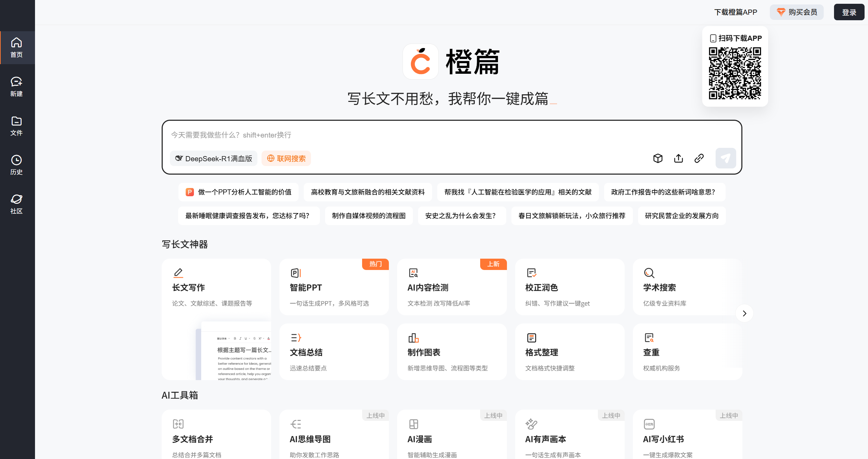The width and height of the screenshot is (868, 459).
Task: Click the link attachment icon in input box
Action: (x=699, y=158)
